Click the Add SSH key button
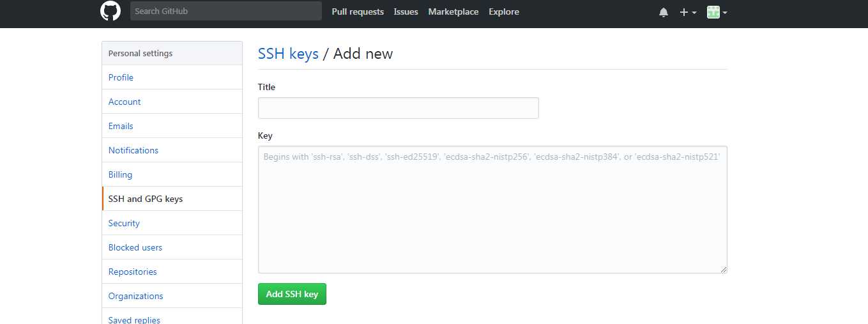 pos(292,294)
